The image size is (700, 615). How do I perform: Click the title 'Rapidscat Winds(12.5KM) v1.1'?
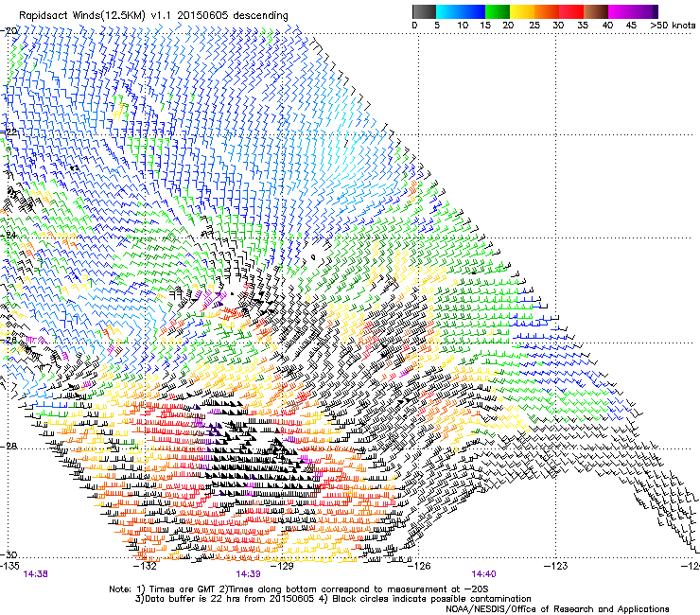click(96, 16)
